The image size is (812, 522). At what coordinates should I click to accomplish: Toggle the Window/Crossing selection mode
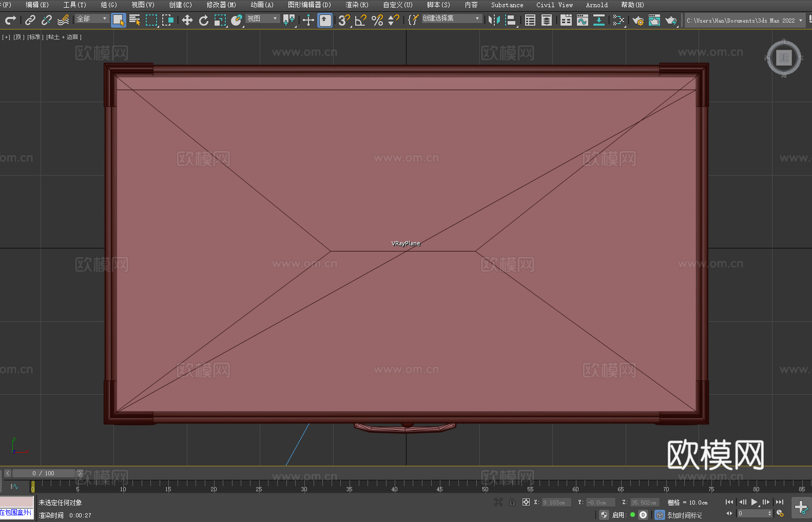pos(168,20)
